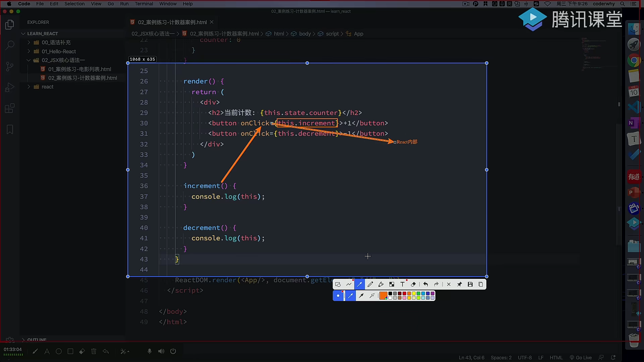The image size is (644, 362).
Task: Select the marker highlighter tool
Action: coord(381,284)
